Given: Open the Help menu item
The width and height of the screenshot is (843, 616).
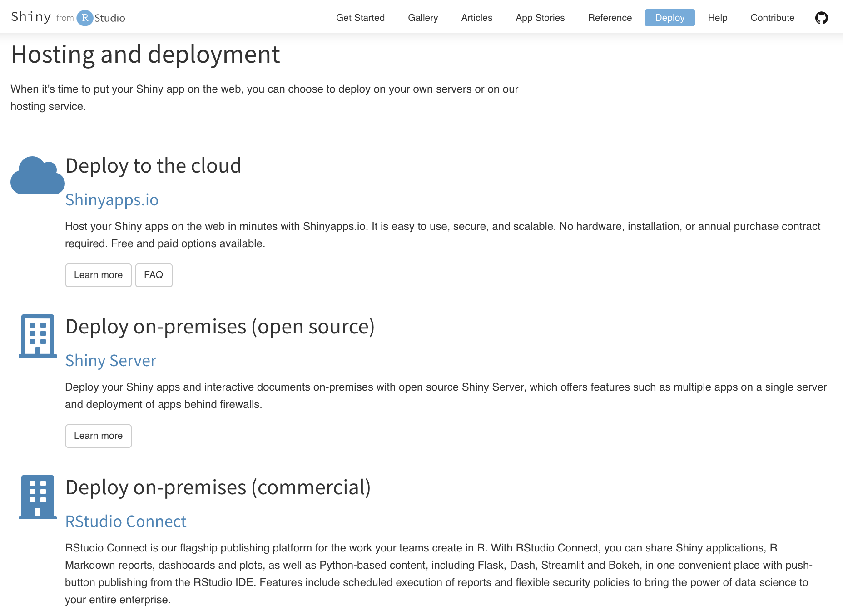Looking at the screenshot, I should pos(717,17).
